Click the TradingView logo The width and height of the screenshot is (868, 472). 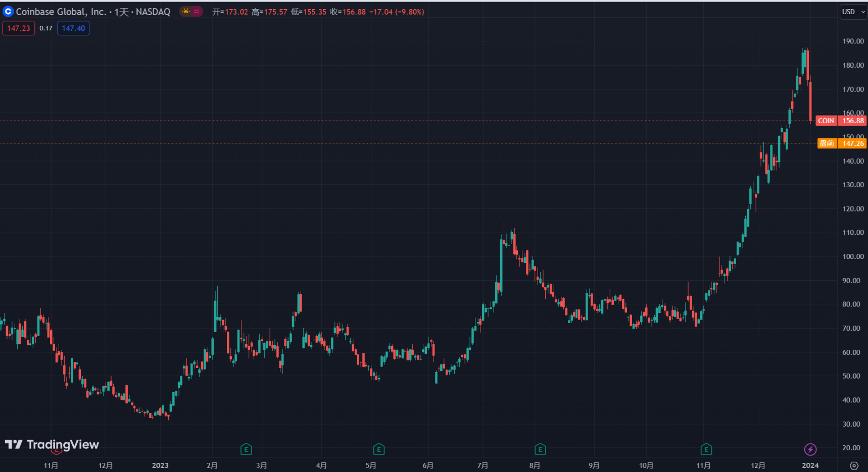52,444
